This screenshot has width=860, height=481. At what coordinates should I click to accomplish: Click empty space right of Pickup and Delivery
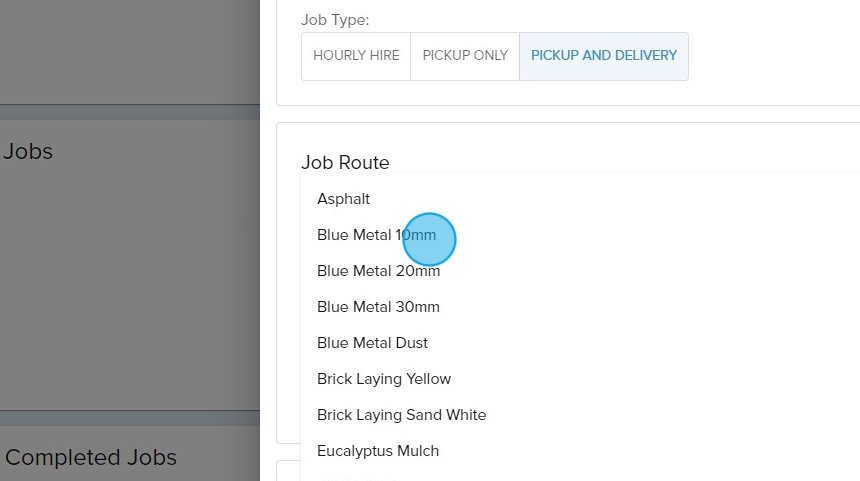coord(770,56)
